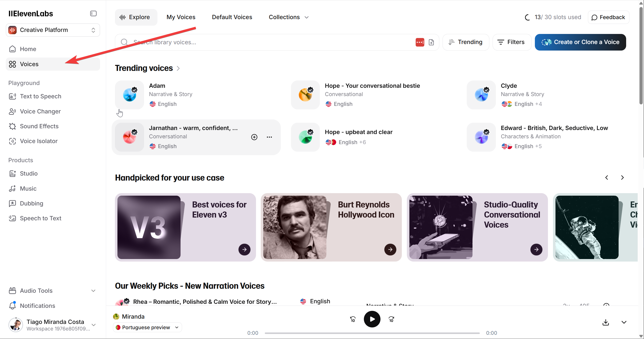Skip forward 10 seconds in player
The width and height of the screenshot is (644, 339).
(x=391, y=319)
